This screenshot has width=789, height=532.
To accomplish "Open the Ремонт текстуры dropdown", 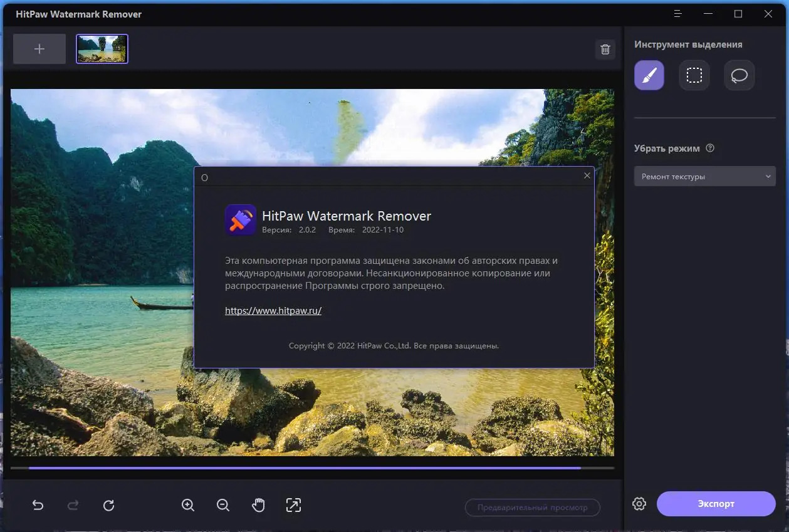I will (x=704, y=176).
